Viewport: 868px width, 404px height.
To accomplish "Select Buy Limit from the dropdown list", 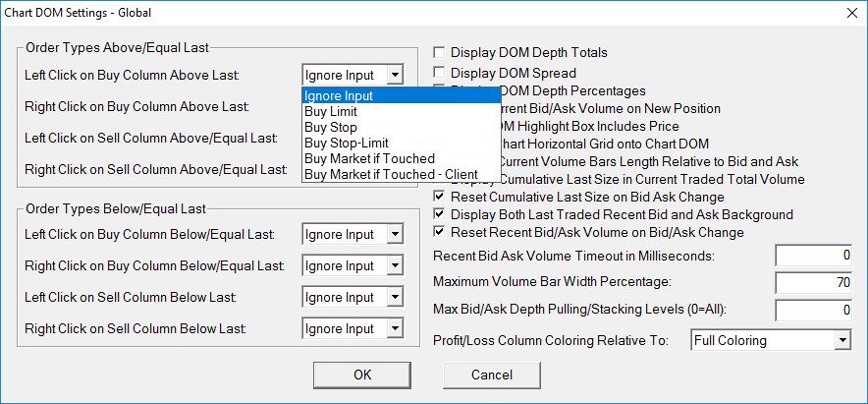I will click(330, 111).
